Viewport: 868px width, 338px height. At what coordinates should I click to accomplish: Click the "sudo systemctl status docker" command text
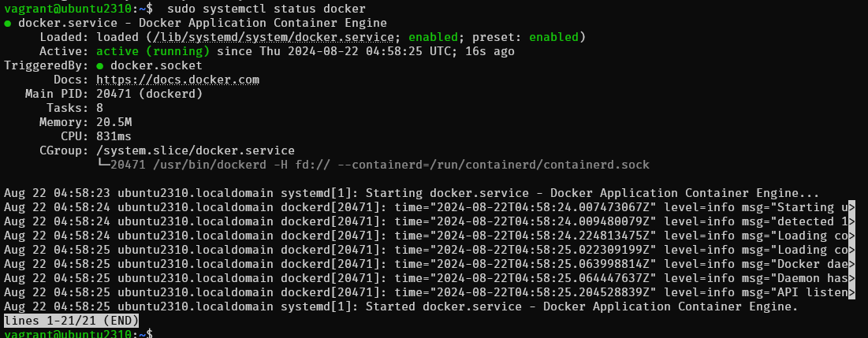click(x=252, y=8)
